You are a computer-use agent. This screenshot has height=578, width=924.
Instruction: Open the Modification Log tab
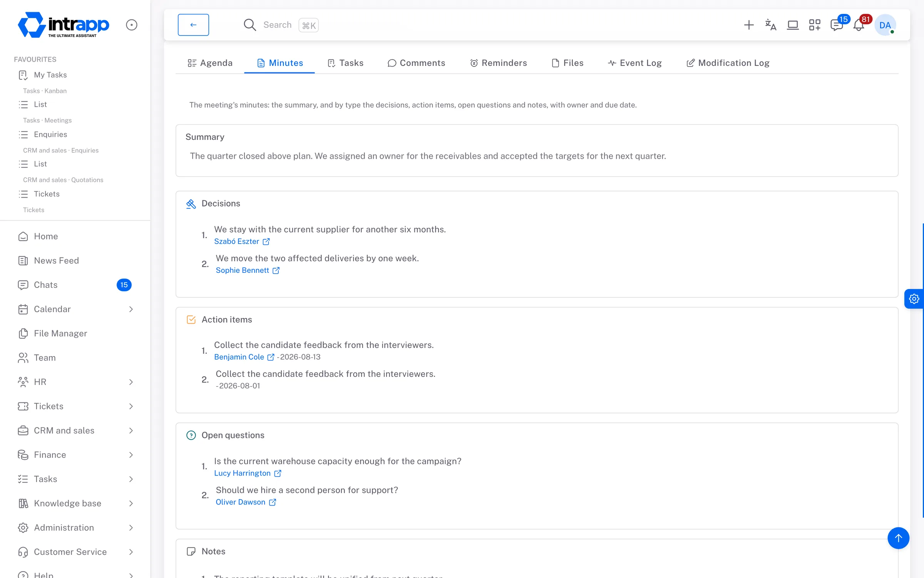728,63
